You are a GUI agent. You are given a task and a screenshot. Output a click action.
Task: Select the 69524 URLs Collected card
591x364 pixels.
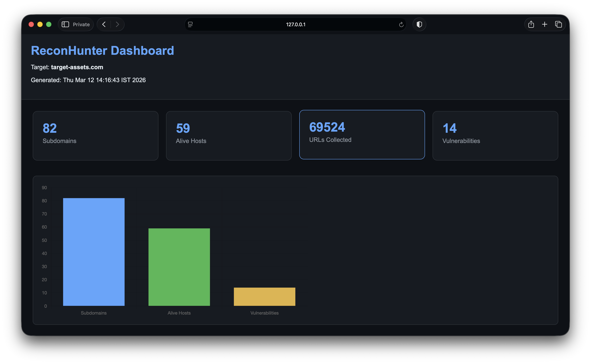[x=362, y=135]
